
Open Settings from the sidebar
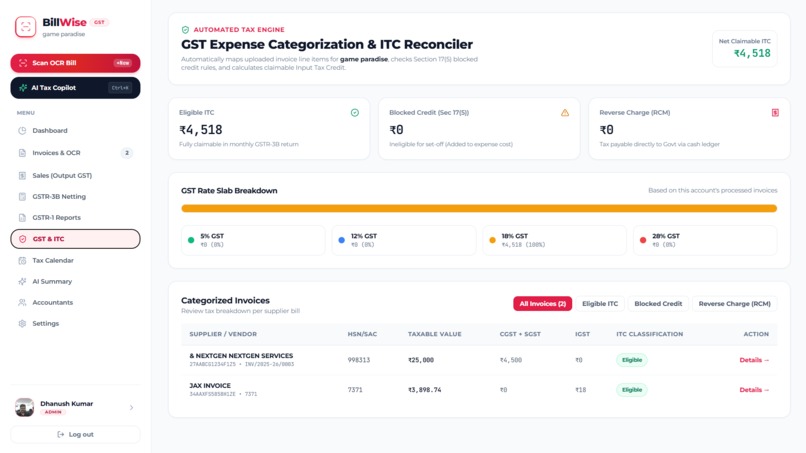click(x=75, y=323)
